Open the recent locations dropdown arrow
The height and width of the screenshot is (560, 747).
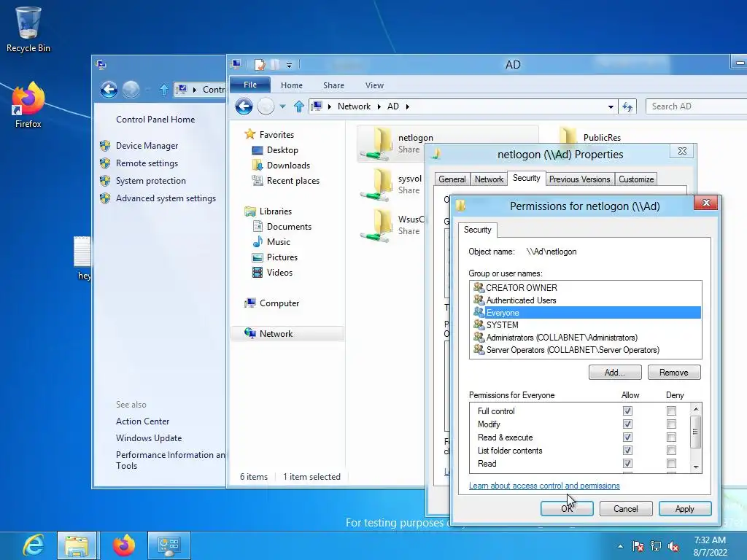[282, 106]
